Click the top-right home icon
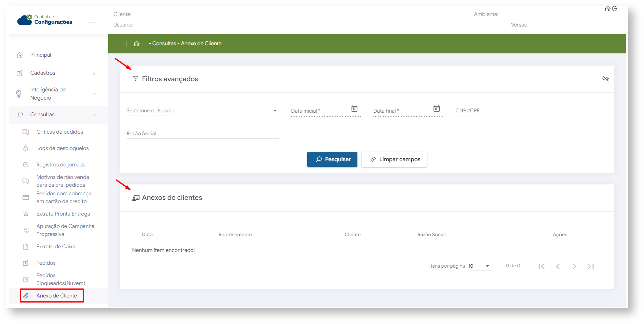 point(608,9)
